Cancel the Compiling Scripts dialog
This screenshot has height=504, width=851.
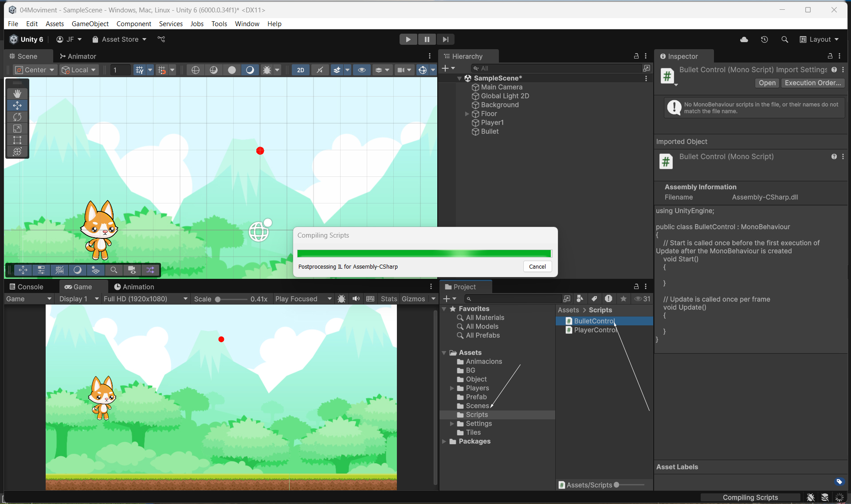(537, 266)
